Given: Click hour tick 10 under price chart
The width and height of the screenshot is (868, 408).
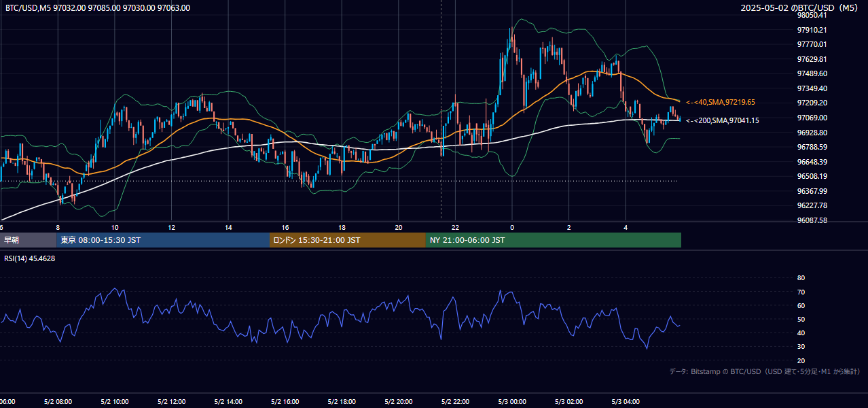Looking at the screenshot, I should coord(115,227).
